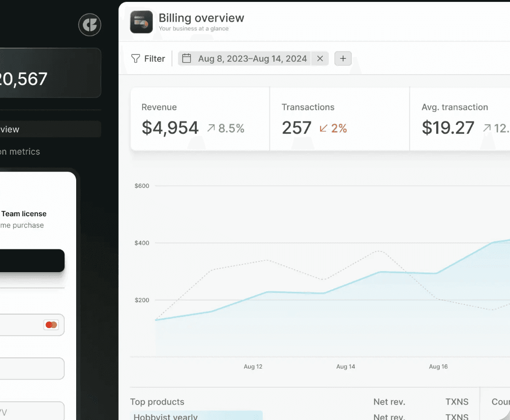Open the Revenue $4,954 card

(x=200, y=119)
